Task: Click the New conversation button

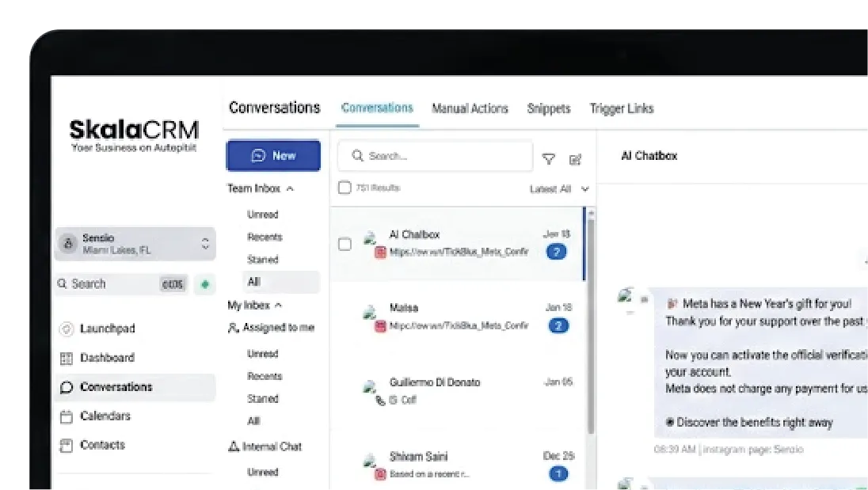Action: [x=273, y=155]
